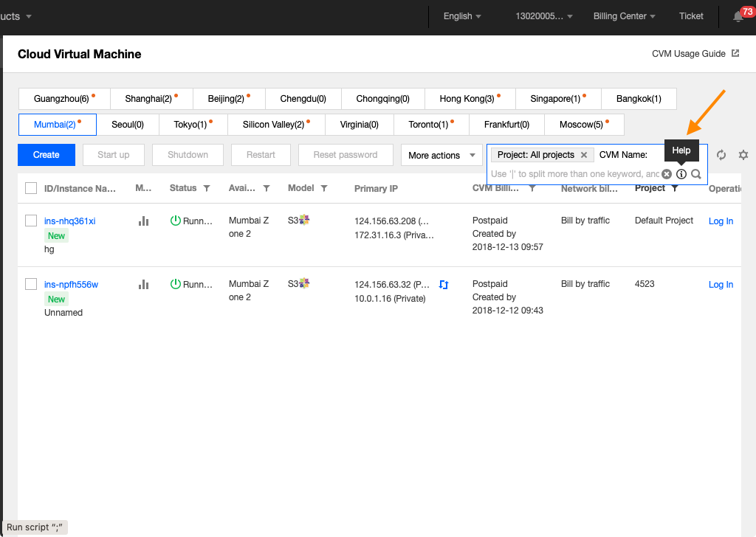Log In to instance ins-nhq361xi
Screen dimensions: 756x537
(x=721, y=221)
